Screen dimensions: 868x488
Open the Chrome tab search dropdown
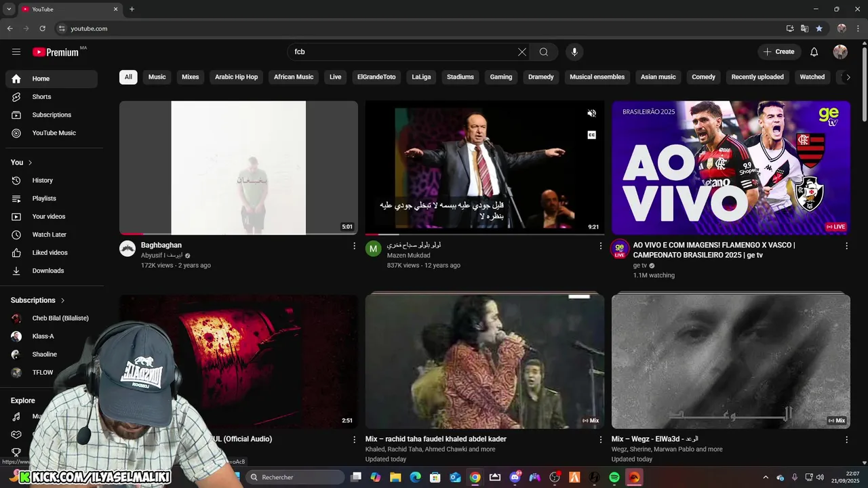(9, 9)
